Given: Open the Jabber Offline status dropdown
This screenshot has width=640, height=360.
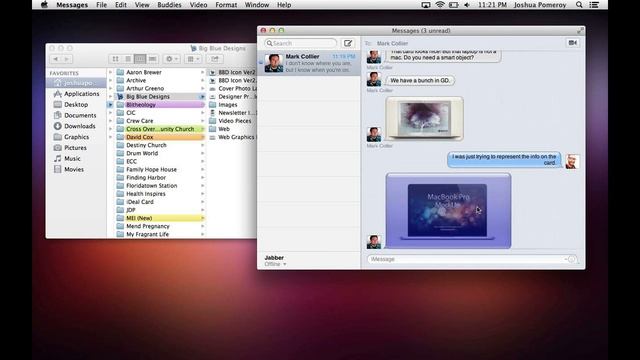Looking at the screenshot, I should tap(276, 264).
